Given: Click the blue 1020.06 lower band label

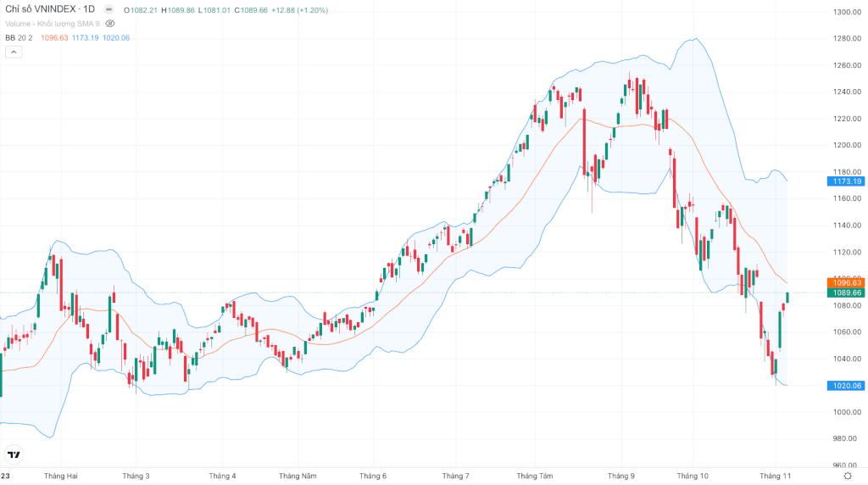Looking at the screenshot, I should click(846, 386).
